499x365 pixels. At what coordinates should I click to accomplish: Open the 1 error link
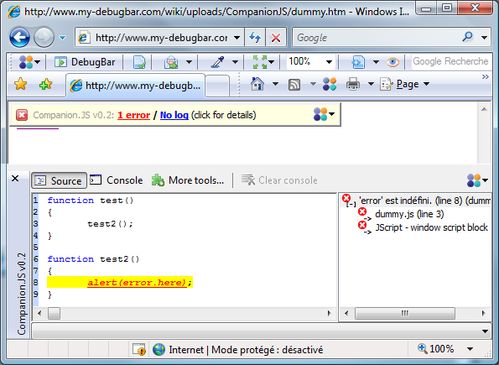point(134,115)
